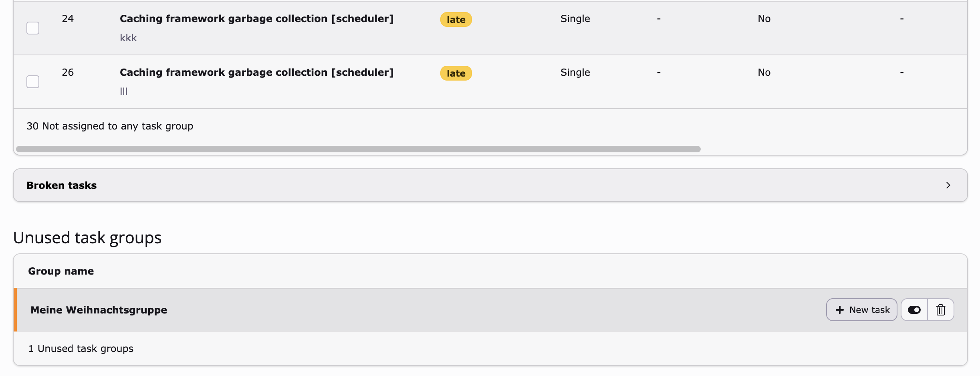Image resolution: width=980 pixels, height=376 pixels.
Task: Click the late status badge on task 26
Action: pos(456,73)
